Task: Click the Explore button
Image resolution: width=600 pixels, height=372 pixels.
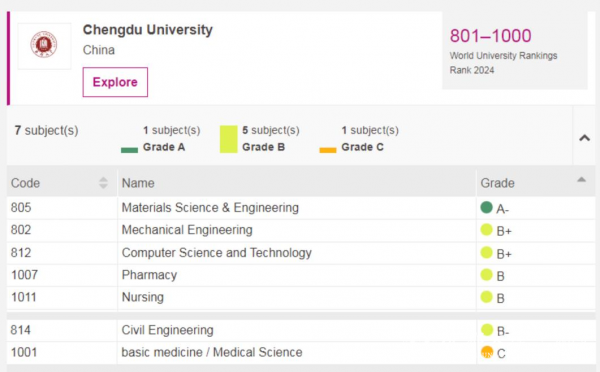Action: click(115, 82)
